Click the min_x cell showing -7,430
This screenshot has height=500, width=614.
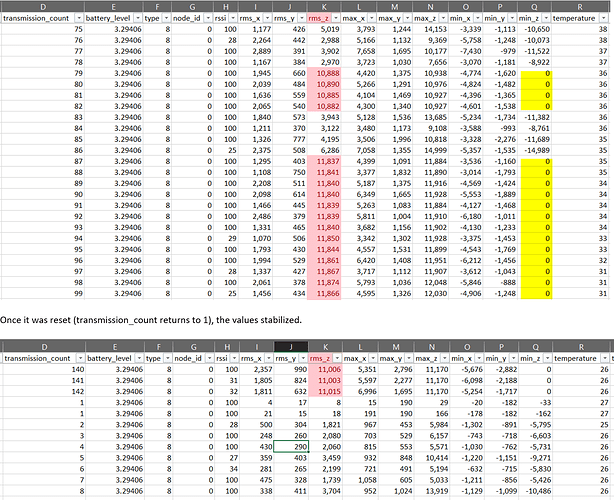tap(466, 51)
